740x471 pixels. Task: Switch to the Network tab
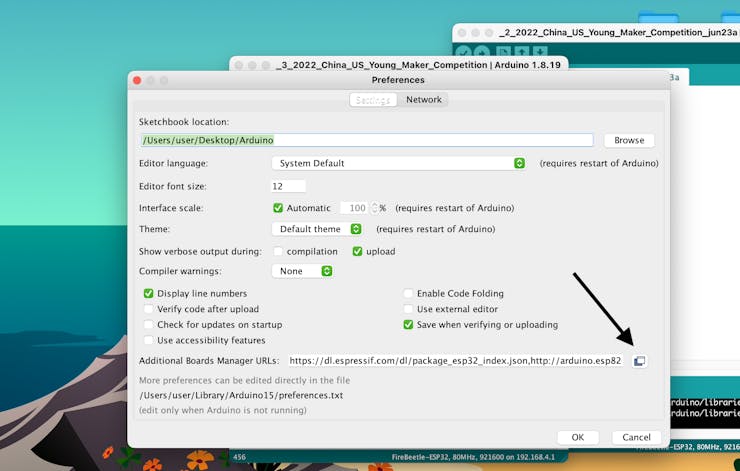click(424, 100)
